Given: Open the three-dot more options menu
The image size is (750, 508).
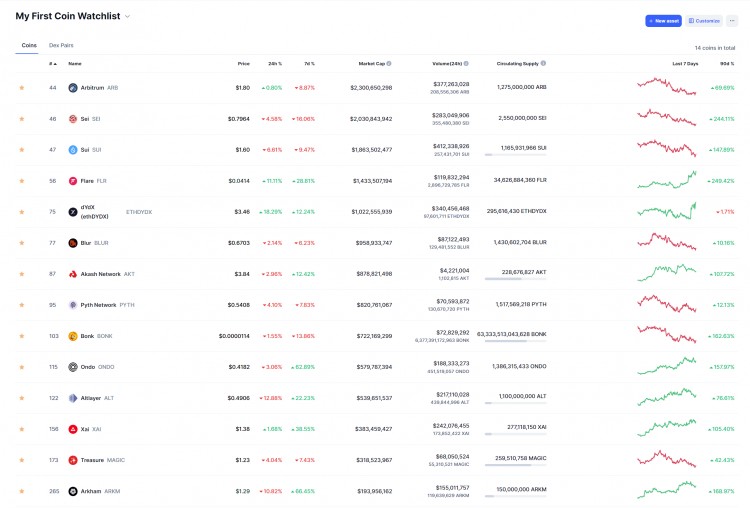Looking at the screenshot, I should click(732, 21).
